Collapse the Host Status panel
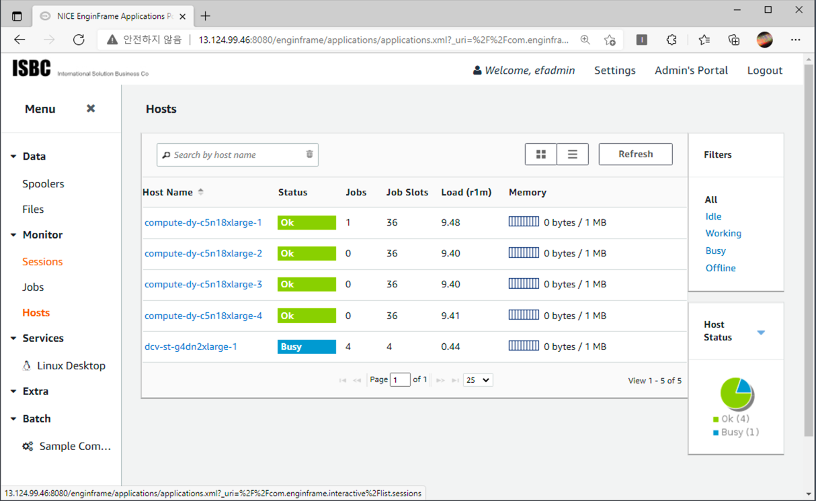The width and height of the screenshot is (816, 502). point(761,332)
